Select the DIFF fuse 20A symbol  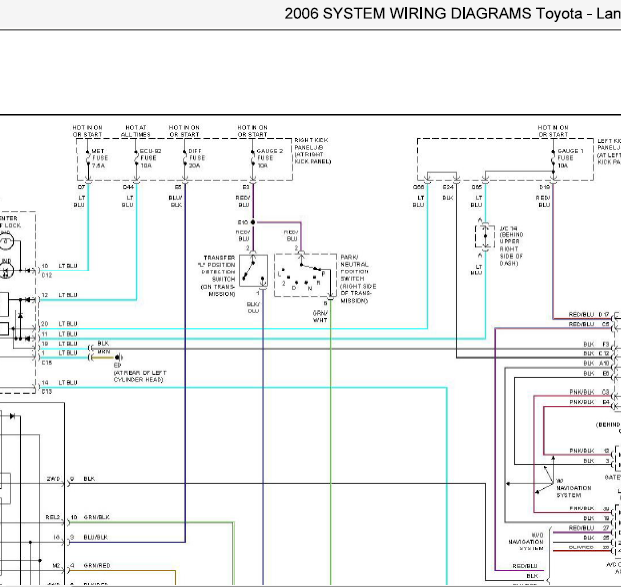click(185, 158)
